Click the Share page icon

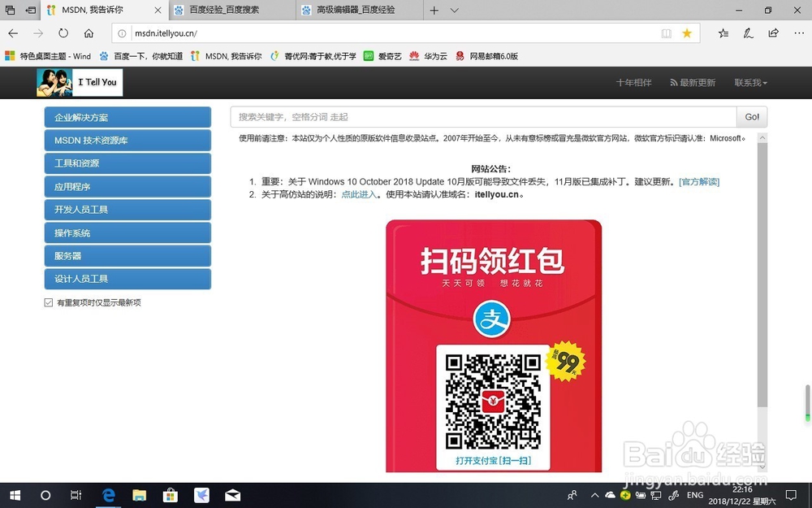pyautogui.click(x=773, y=33)
